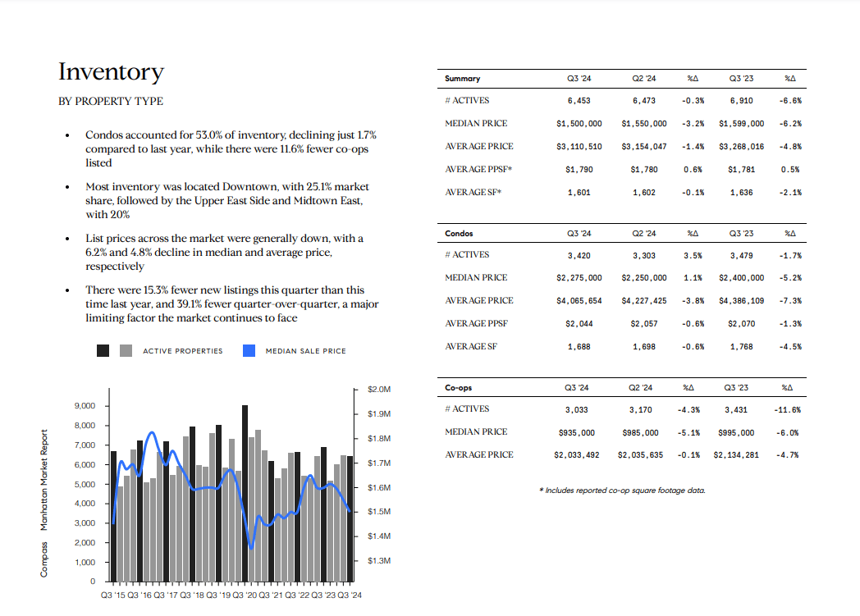
Task: Click the AVERAGE PPSF* row label
Action: click(478, 169)
